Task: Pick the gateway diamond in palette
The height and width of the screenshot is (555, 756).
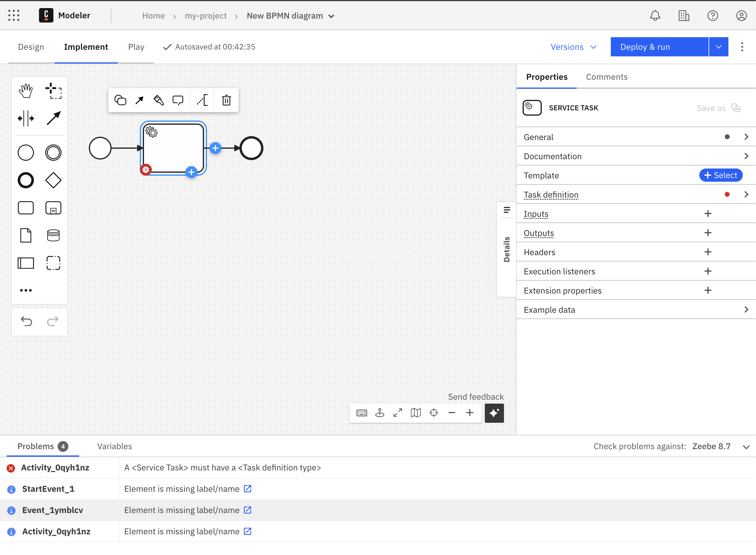Action: tap(53, 181)
